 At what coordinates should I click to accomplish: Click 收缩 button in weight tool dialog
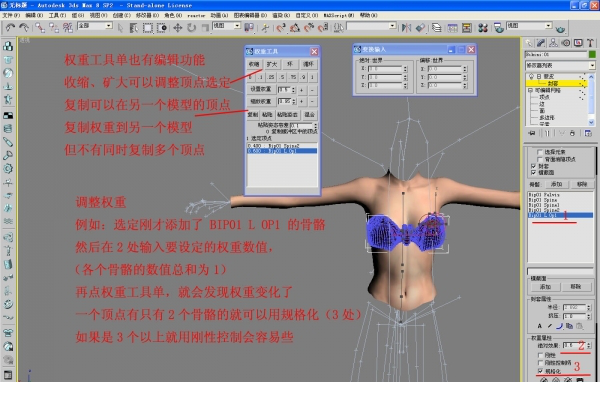pyautogui.click(x=254, y=64)
